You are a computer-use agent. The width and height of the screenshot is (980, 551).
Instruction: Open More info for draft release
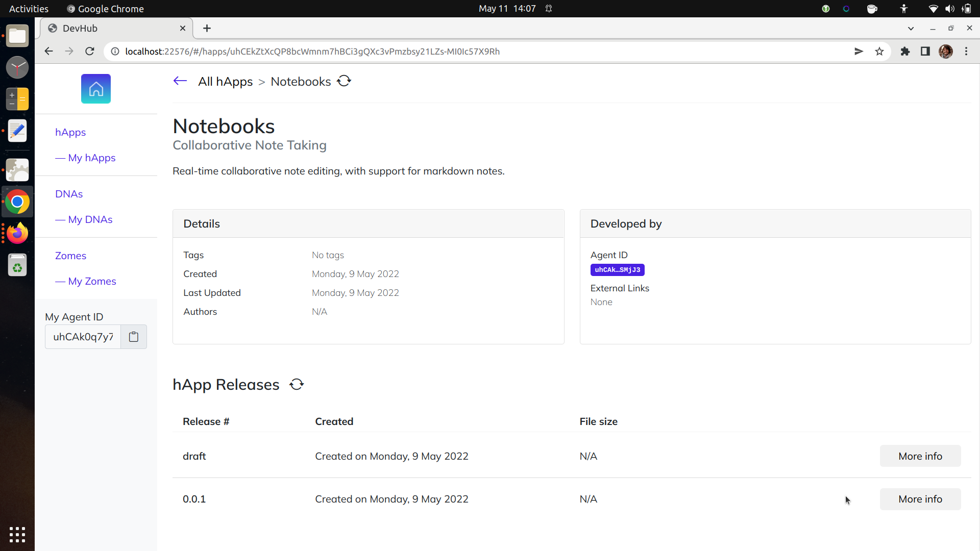(x=920, y=456)
